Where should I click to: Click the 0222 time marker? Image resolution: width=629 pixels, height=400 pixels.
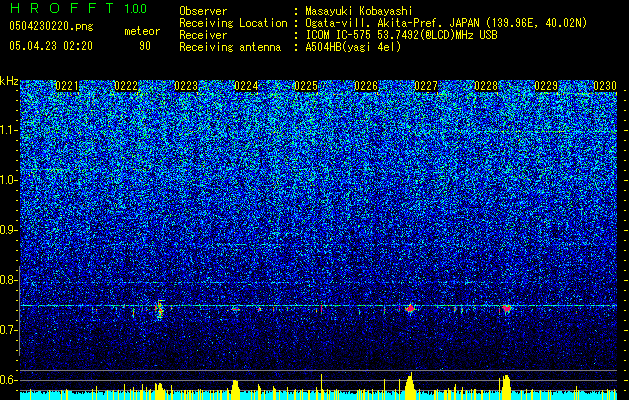[x=126, y=86]
